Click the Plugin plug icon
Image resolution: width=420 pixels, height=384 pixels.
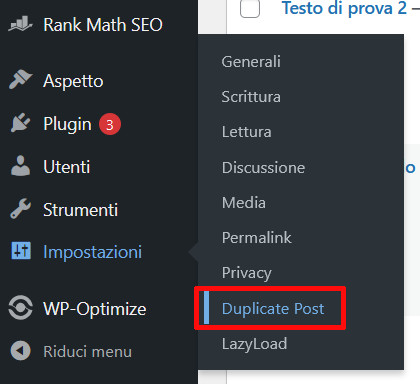(x=20, y=123)
